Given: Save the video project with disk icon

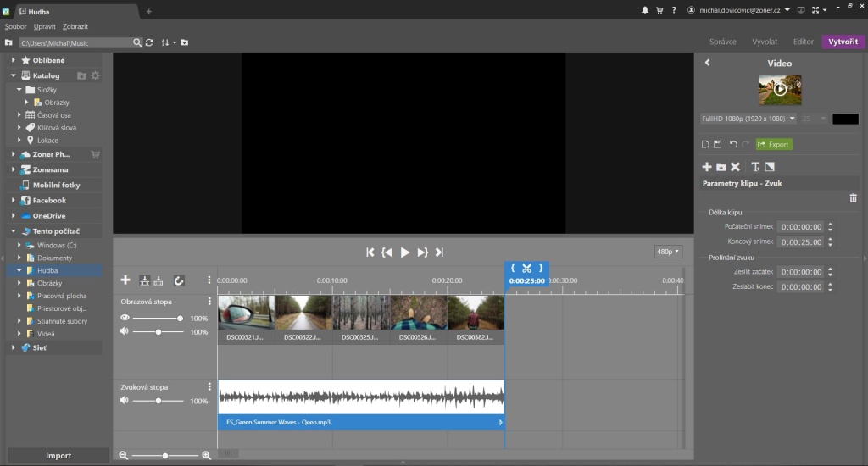Looking at the screenshot, I should [x=717, y=144].
